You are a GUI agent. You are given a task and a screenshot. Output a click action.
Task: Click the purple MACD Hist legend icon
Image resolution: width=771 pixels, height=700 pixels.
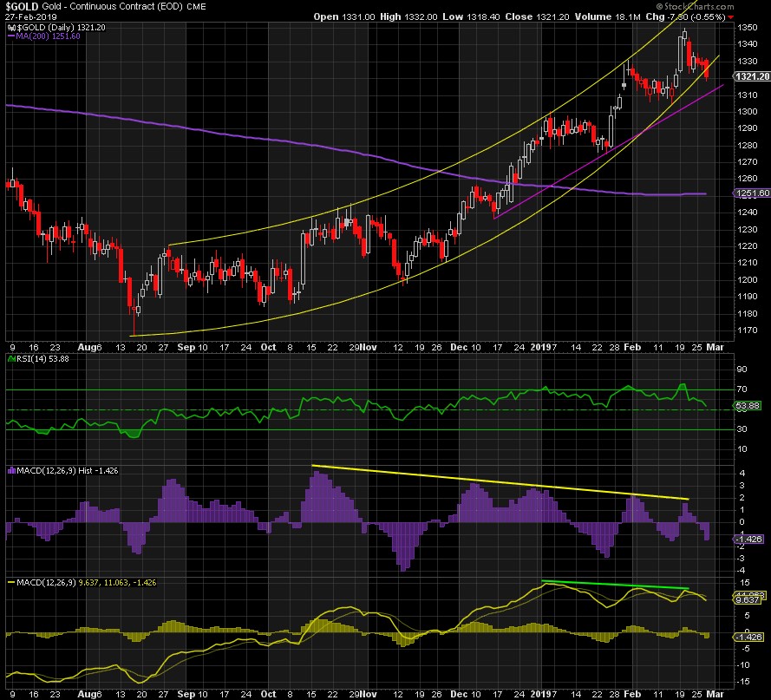[8, 470]
